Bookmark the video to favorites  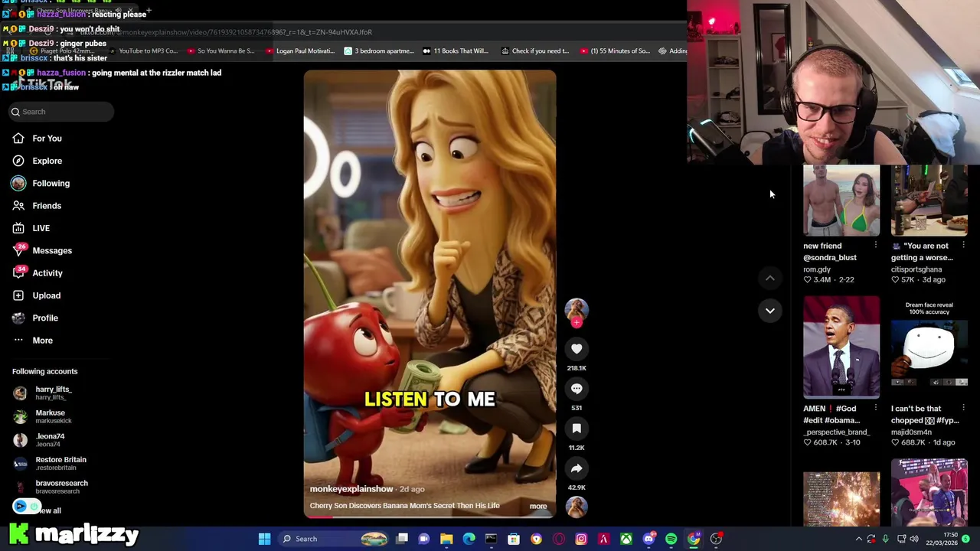click(577, 429)
